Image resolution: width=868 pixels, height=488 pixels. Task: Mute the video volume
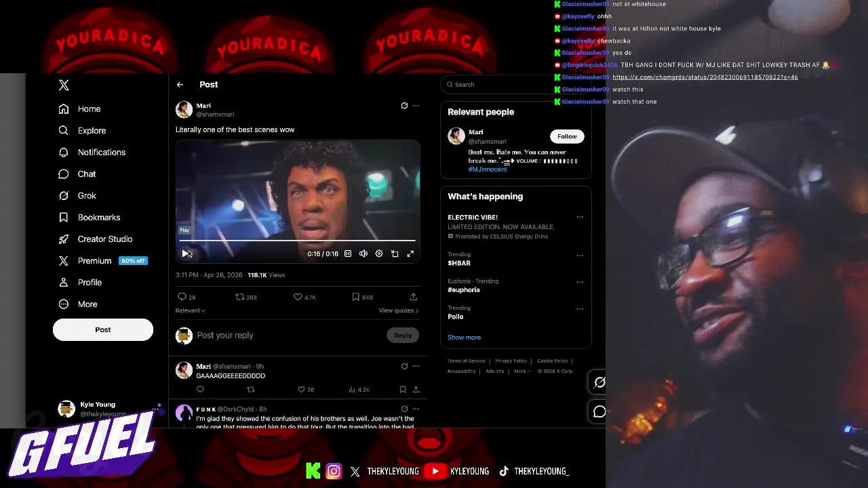tap(363, 253)
